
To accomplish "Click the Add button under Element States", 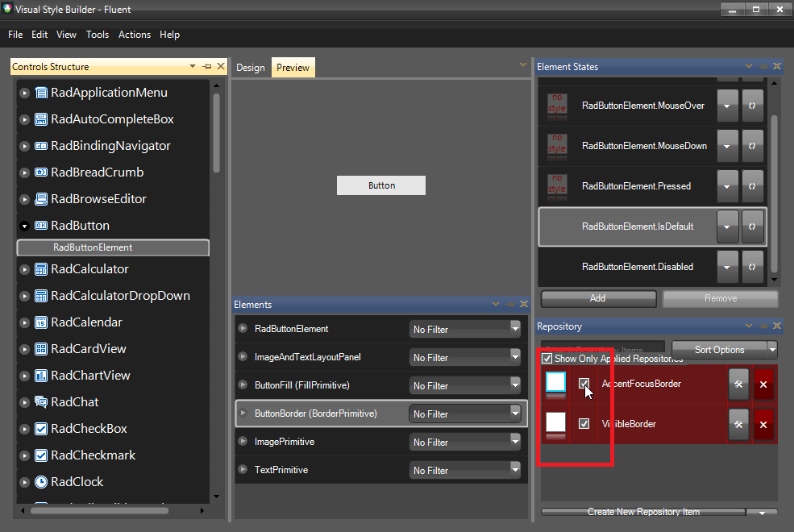I will pos(598,298).
